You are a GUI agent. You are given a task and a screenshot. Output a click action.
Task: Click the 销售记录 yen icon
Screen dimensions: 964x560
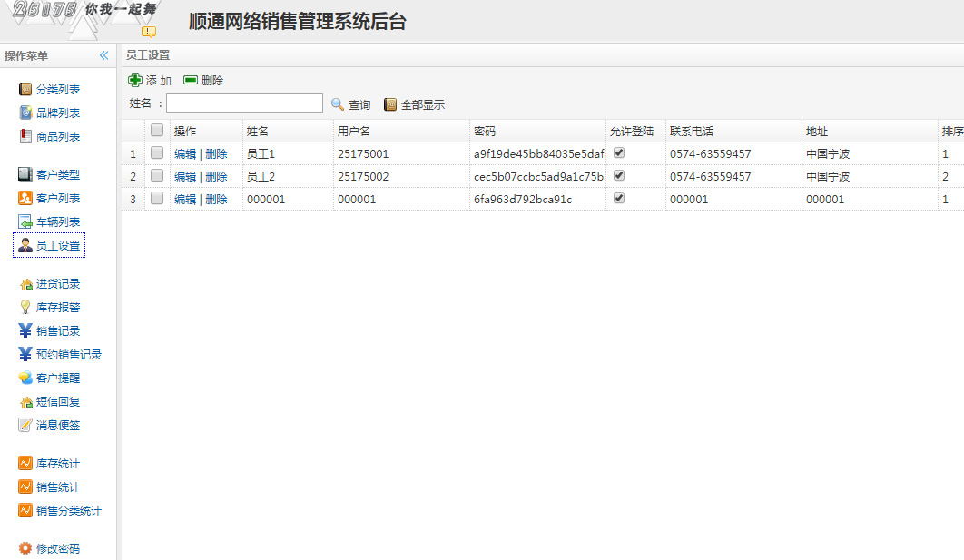[x=25, y=330]
